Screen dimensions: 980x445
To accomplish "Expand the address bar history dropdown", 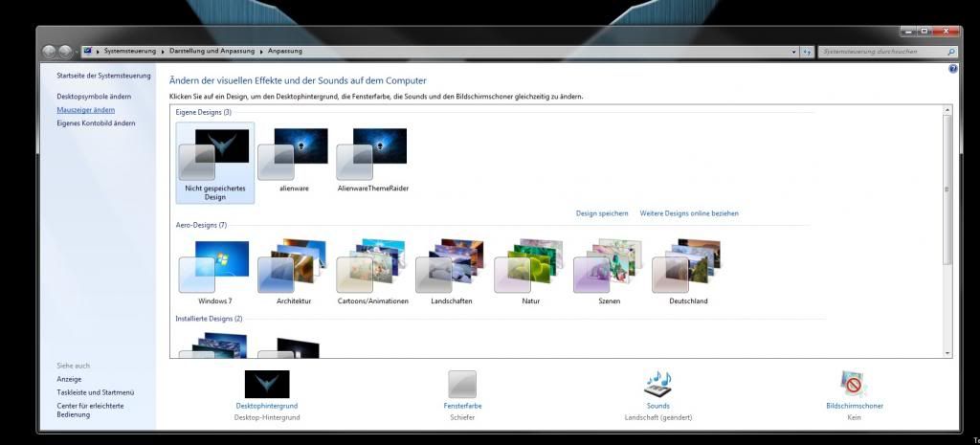I will tap(793, 52).
